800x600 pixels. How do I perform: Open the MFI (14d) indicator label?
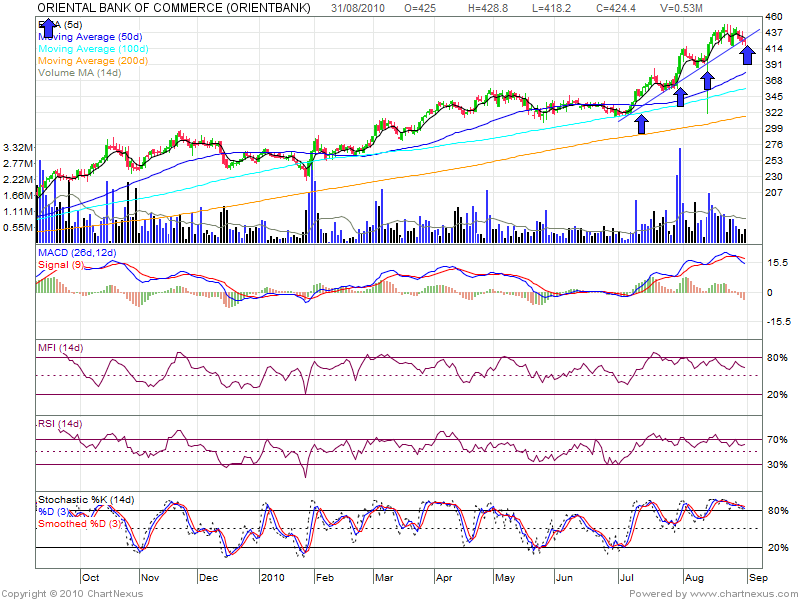point(60,347)
